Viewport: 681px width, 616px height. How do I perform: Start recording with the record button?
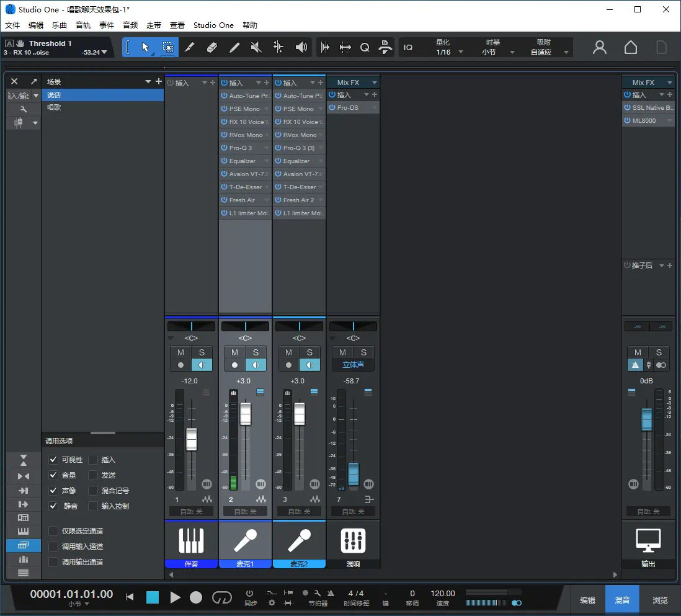[x=196, y=597]
